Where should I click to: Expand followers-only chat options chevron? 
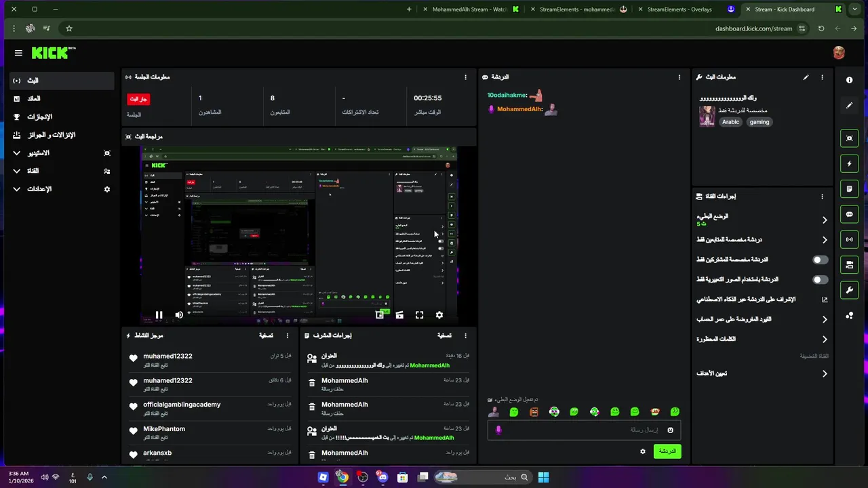click(825, 240)
